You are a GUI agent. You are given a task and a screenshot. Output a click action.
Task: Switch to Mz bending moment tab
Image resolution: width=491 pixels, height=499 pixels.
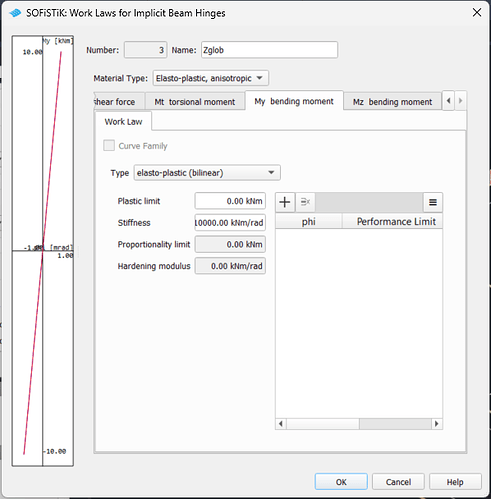point(392,102)
